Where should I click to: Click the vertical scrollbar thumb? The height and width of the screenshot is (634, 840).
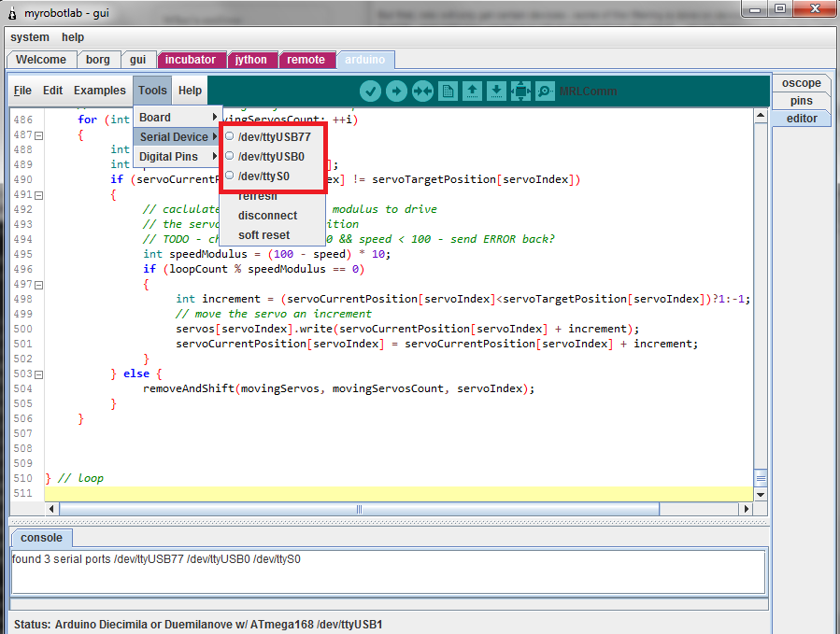coord(761,477)
